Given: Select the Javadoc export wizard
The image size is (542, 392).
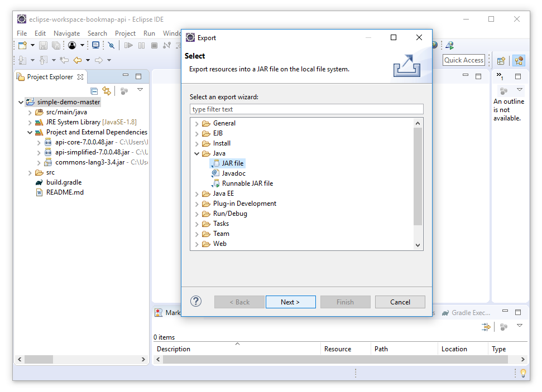Looking at the screenshot, I should [233, 173].
